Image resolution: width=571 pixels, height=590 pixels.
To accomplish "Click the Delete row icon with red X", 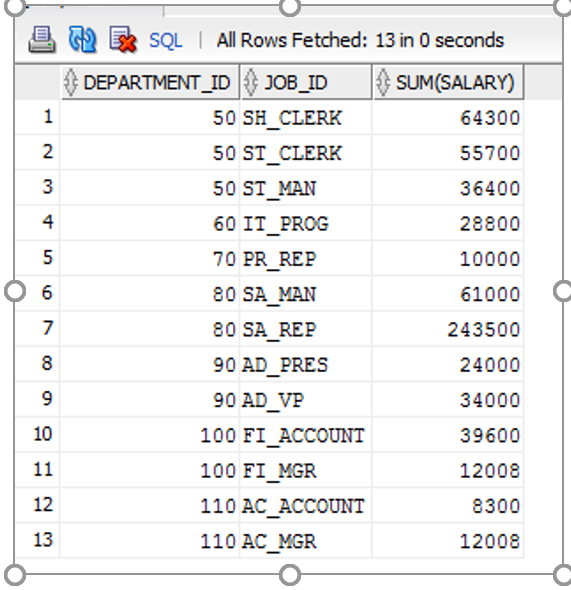I will 122,39.
